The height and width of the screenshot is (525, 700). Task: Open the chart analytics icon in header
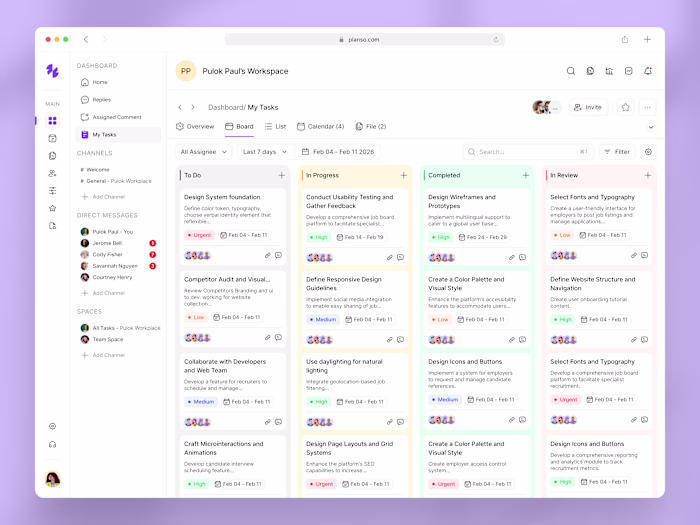click(x=609, y=71)
